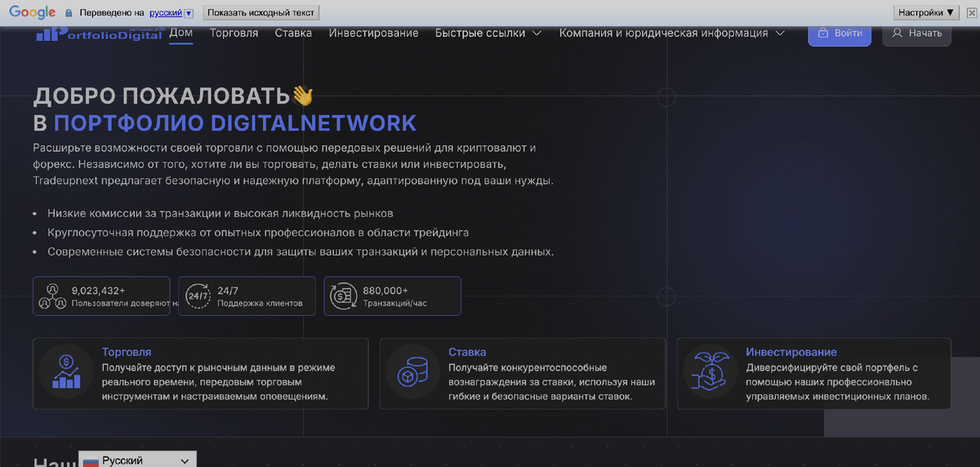Click the 9,023,432+ users stat box
980x467 pixels.
101,296
